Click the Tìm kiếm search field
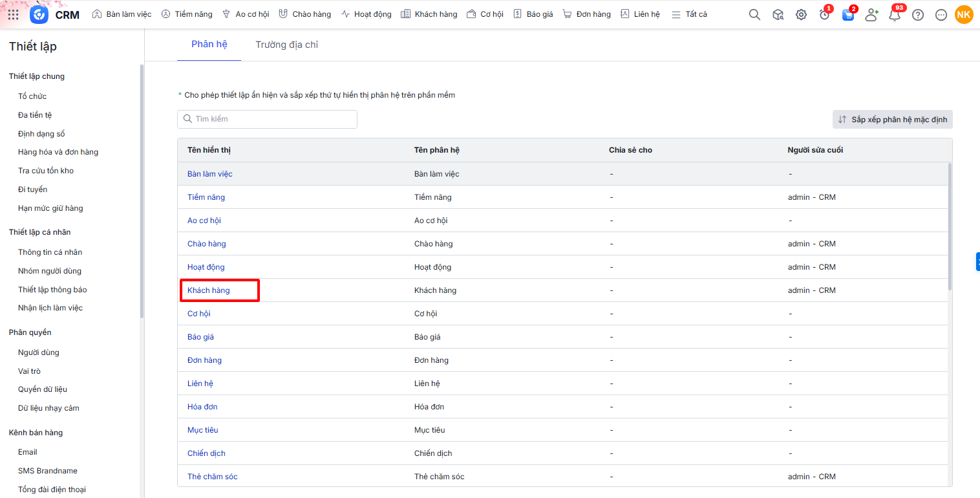 pyautogui.click(x=267, y=119)
